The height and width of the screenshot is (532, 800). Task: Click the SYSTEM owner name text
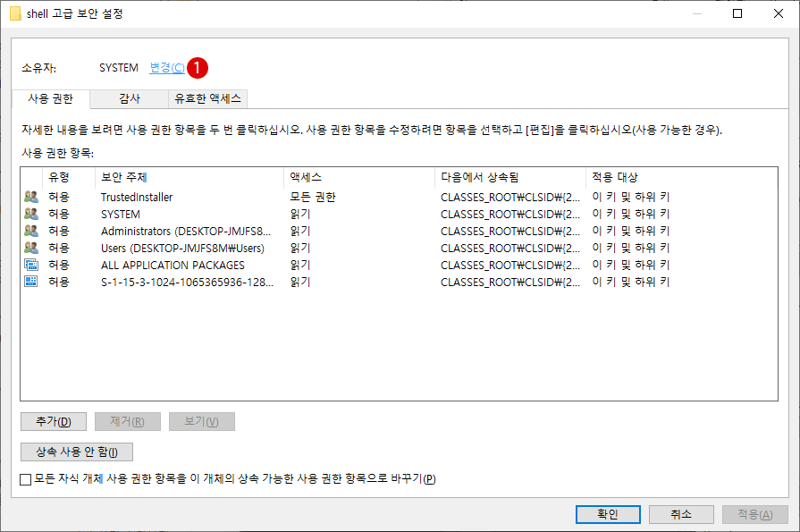pyautogui.click(x=118, y=67)
